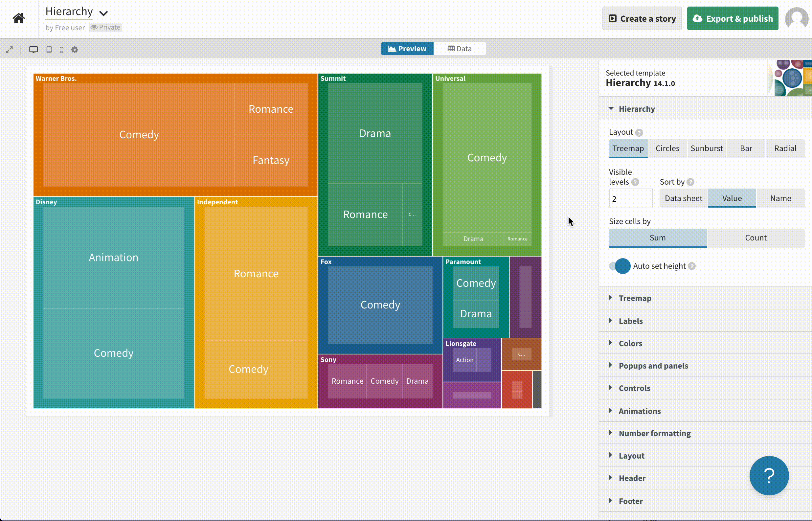Select the Bar layout icon
The width and height of the screenshot is (812, 521).
tap(746, 147)
